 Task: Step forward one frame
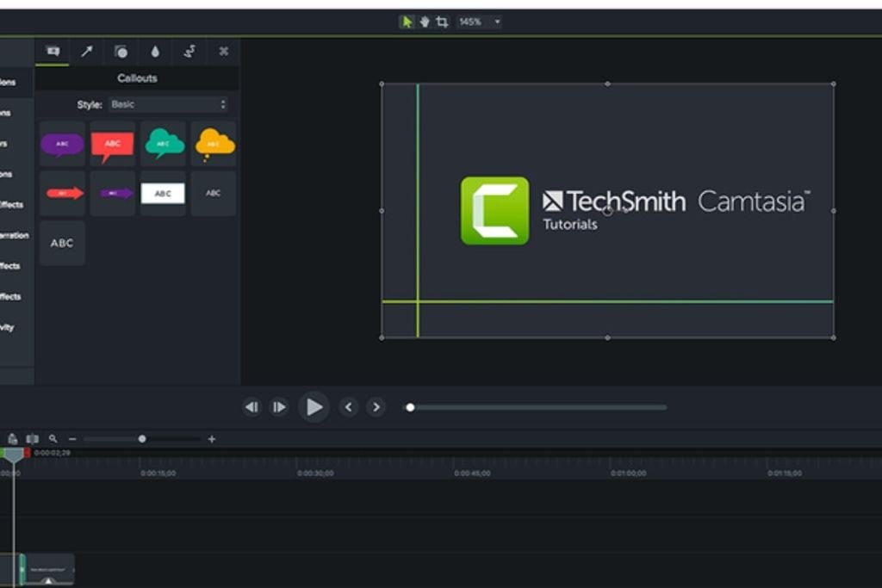coord(279,407)
